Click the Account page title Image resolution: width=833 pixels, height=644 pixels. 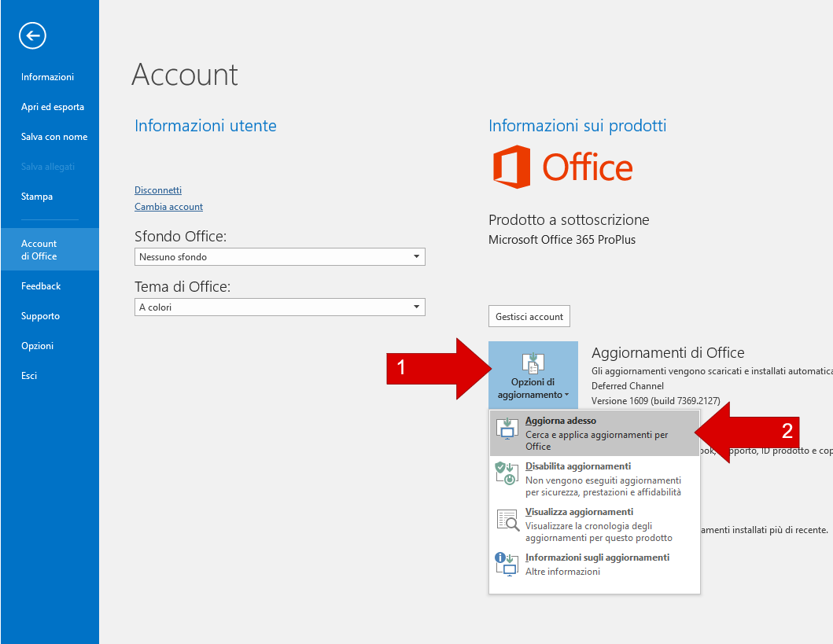click(x=185, y=75)
